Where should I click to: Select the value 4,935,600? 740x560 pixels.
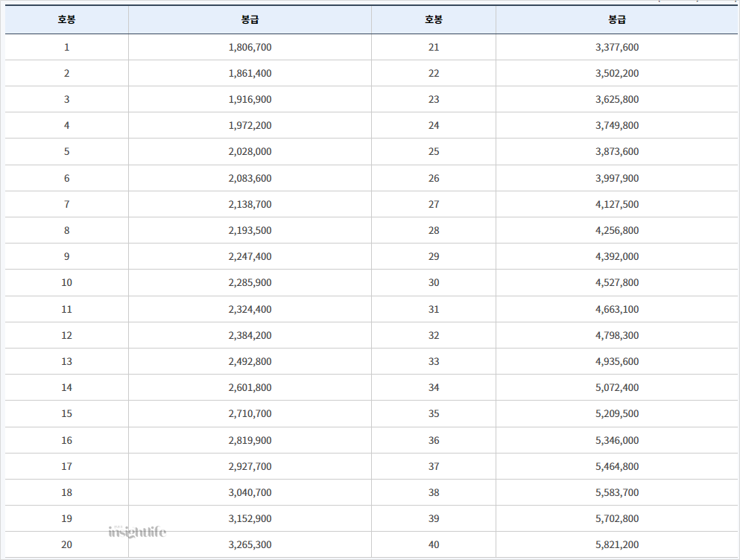pos(617,361)
